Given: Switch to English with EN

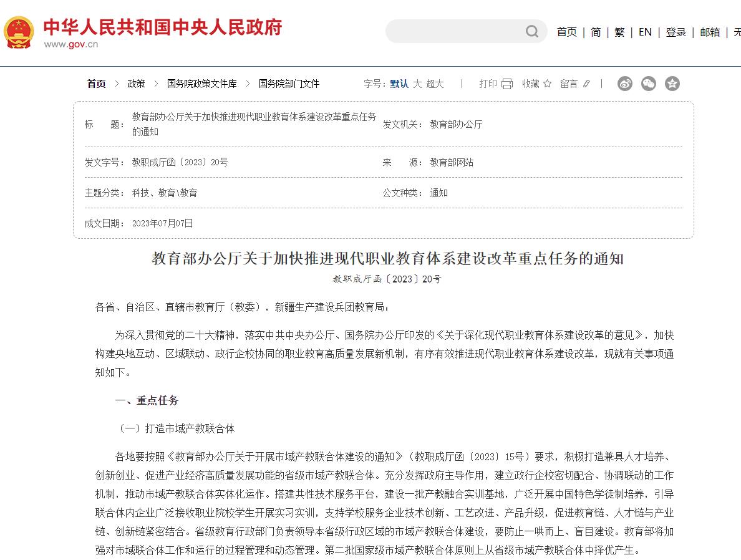Looking at the screenshot, I should click(x=645, y=32).
